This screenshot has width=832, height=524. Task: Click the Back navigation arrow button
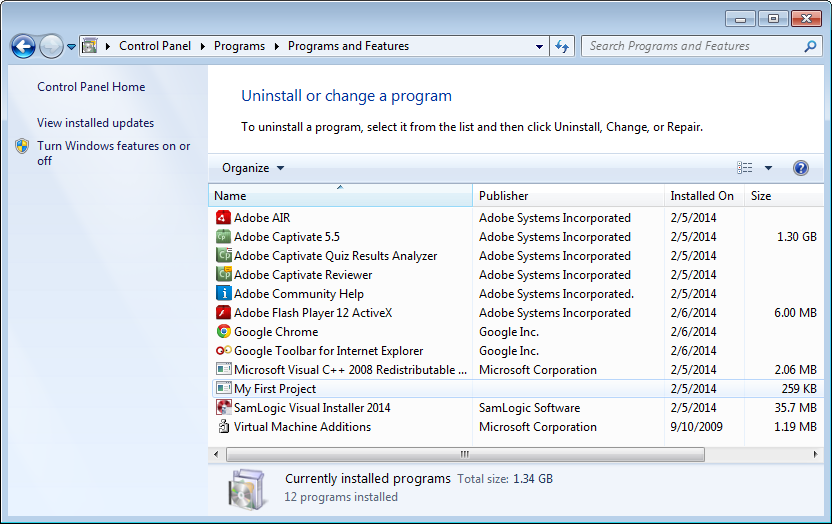pyautogui.click(x=23, y=47)
